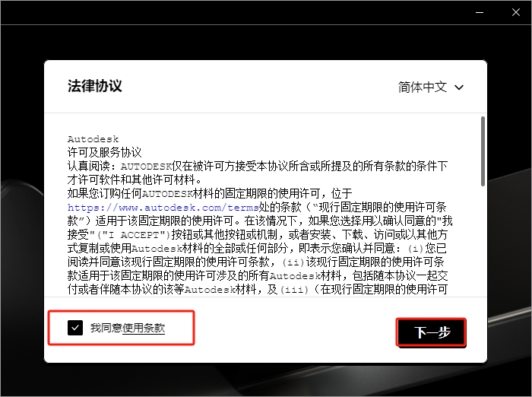The width and height of the screenshot is (532, 397).
Task: Click the agreement scrollbar thumb
Action: (483, 151)
